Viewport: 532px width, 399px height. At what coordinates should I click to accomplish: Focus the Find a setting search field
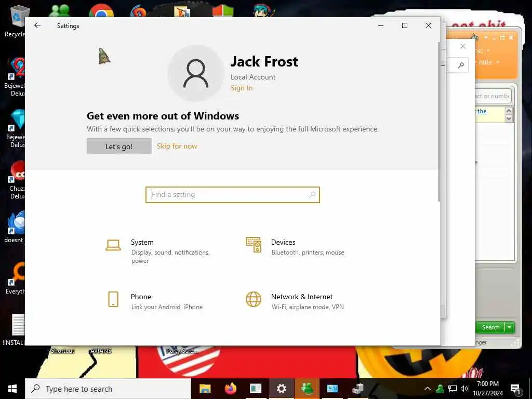click(x=232, y=195)
